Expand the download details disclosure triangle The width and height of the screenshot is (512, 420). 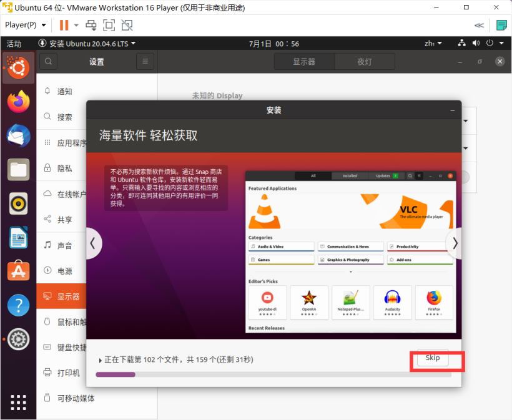point(101,360)
